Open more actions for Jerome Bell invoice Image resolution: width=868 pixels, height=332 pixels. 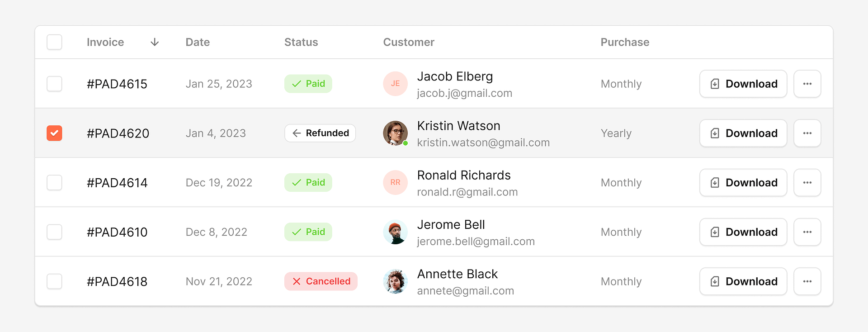tap(807, 232)
